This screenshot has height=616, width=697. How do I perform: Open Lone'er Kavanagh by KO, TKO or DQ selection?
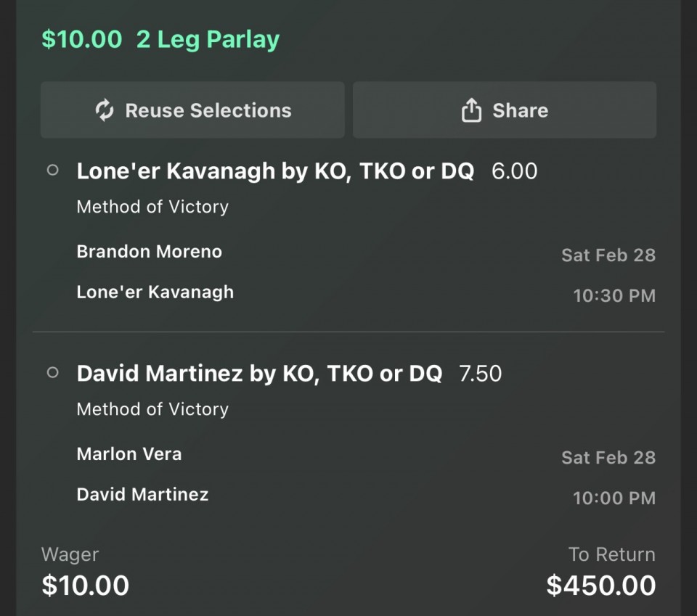click(x=275, y=171)
